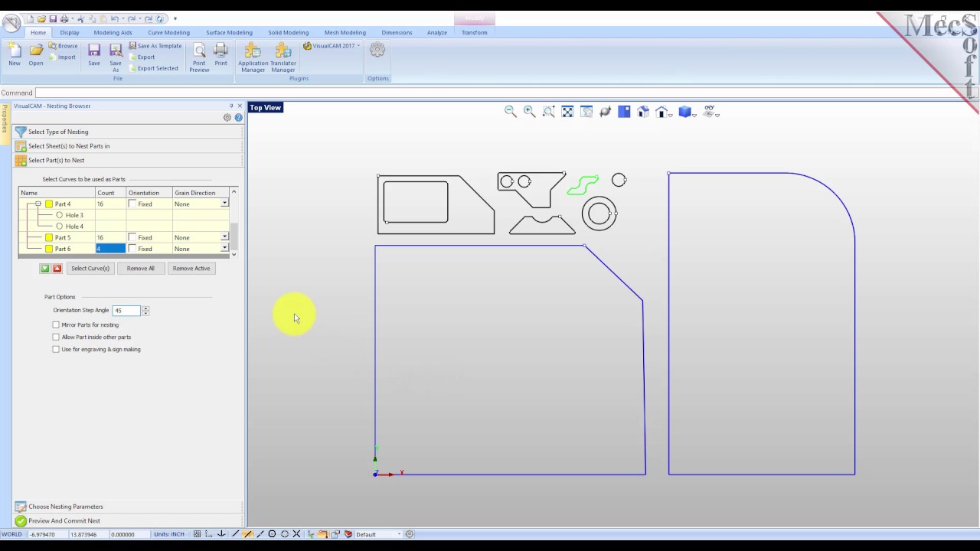Click the Save ribbon icon
This screenshot has width=980, height=551.
94,54
